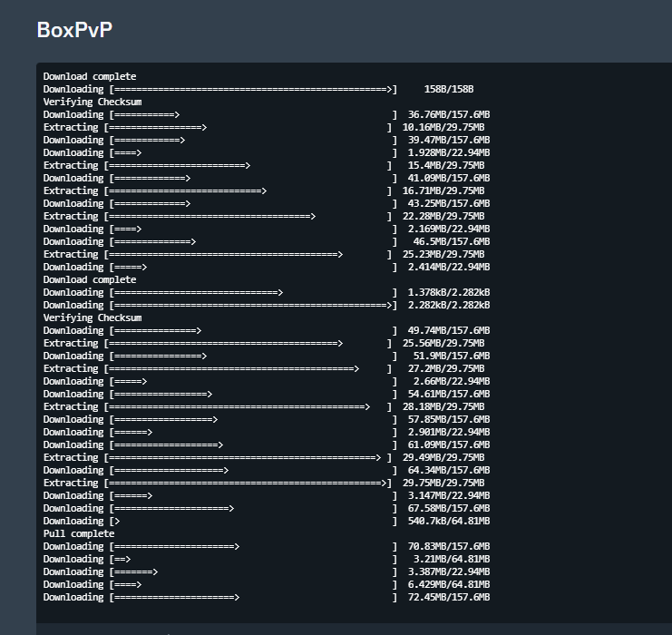Click the 64.34MB/157.6MB downloading value

(449, 471)
